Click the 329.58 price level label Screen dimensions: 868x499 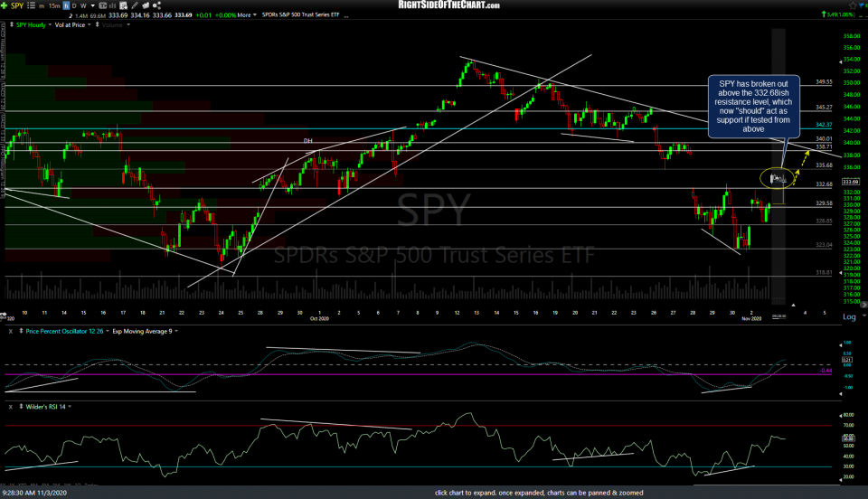[x=824, y=203]
